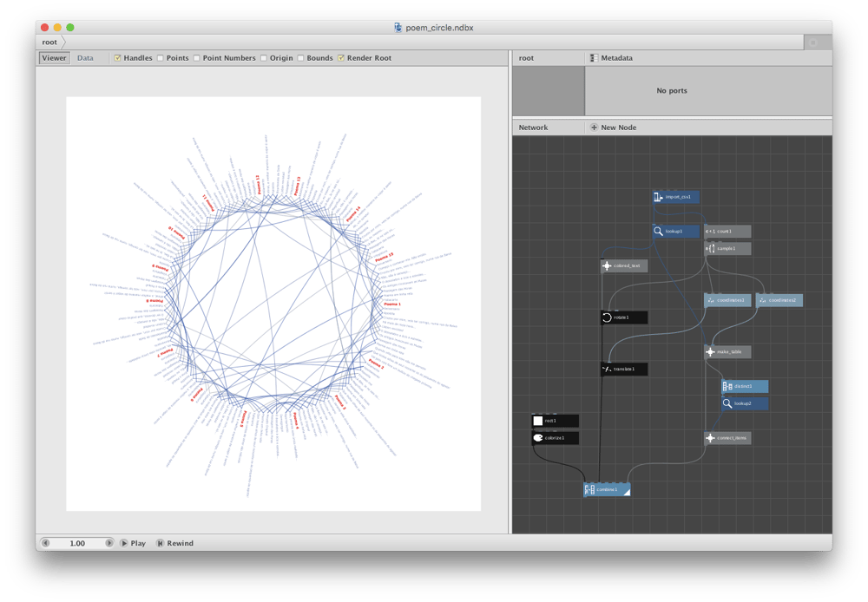Click the poem_circle.ndbx document icon in title bar
This screenshot has width=868, height=602.
(398, 27)
